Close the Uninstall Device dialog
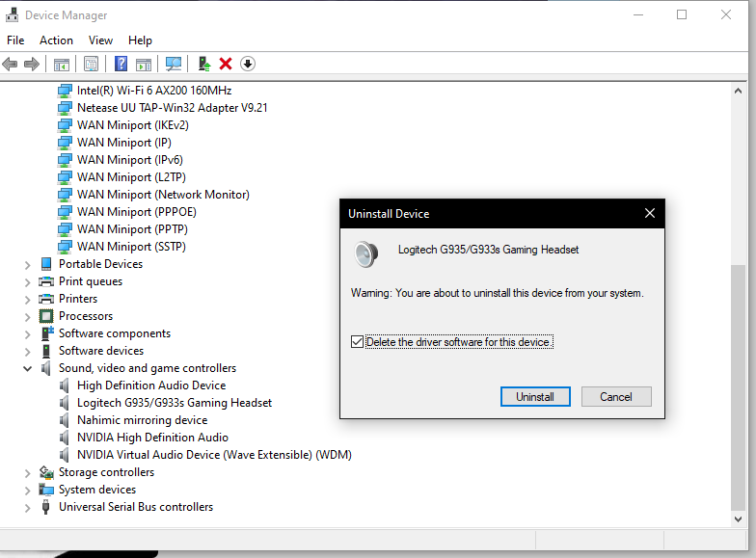This screenshot has height=558, width=756. click(650, 214)
